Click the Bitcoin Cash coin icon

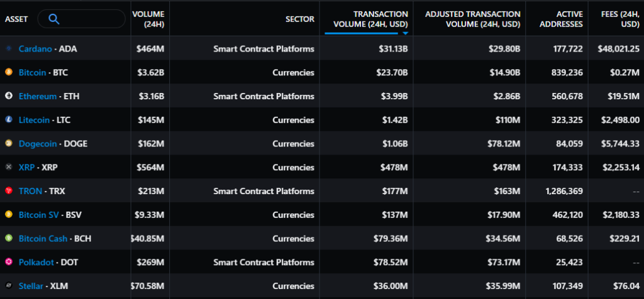coord(9,238)
